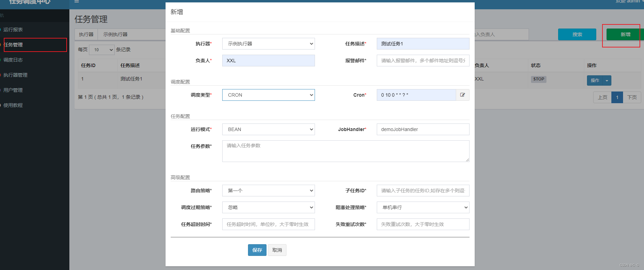Screen dimensions: 644x270
Task: Focus the 负责人 search filter field
Action: tap(501, 34)
